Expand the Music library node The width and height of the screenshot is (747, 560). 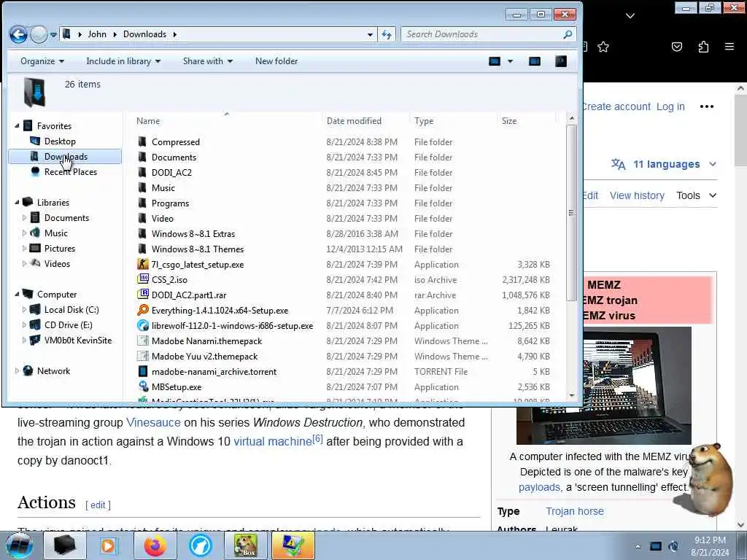click(24, 233)
